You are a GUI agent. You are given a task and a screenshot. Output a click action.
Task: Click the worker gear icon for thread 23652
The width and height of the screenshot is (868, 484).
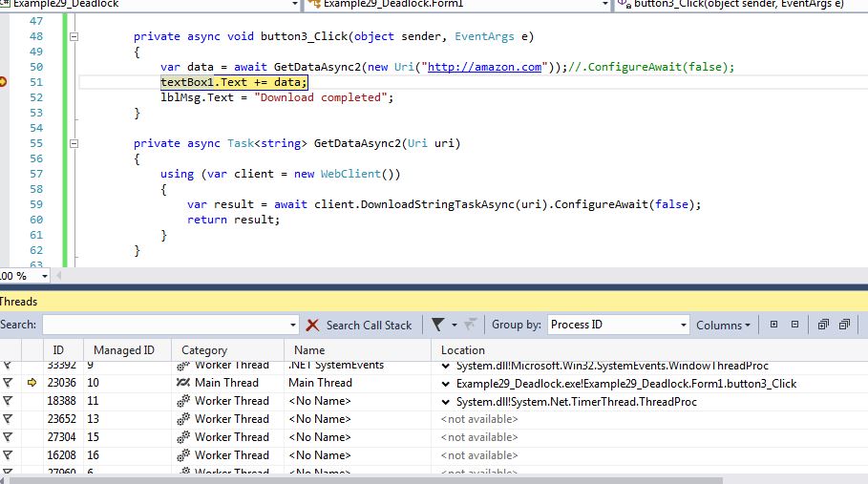[x=183, y=419]
